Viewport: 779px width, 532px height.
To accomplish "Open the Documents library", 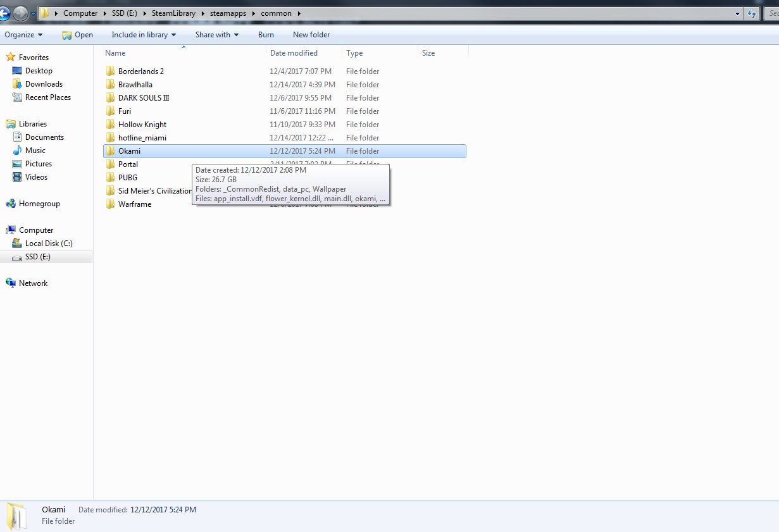I will 44,137.
